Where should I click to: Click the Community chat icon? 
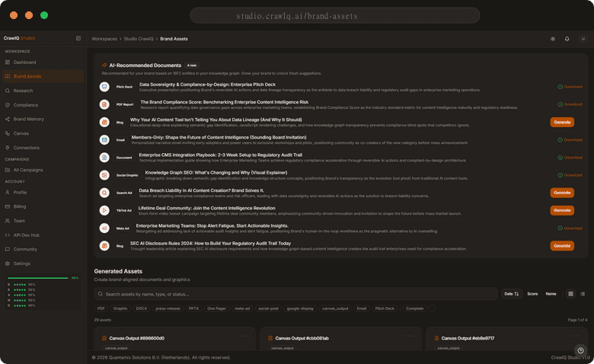point(7,249)
